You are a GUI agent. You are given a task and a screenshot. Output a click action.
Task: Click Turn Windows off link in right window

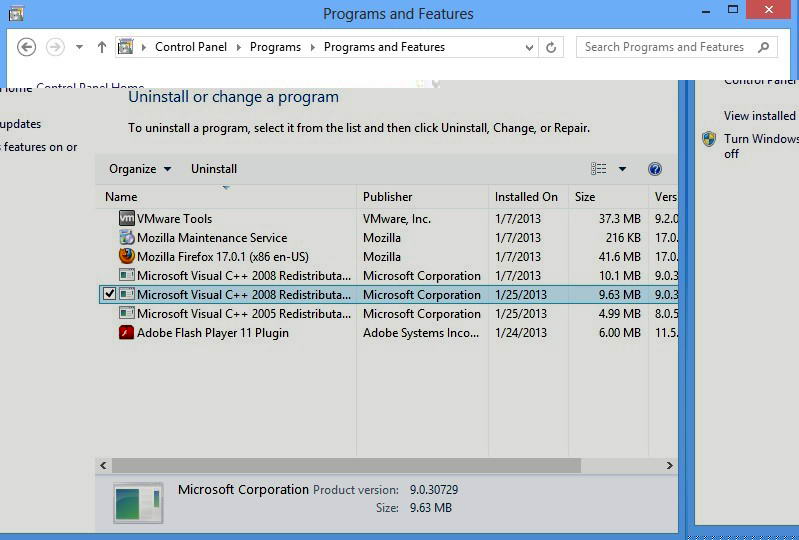click(761, 146)
